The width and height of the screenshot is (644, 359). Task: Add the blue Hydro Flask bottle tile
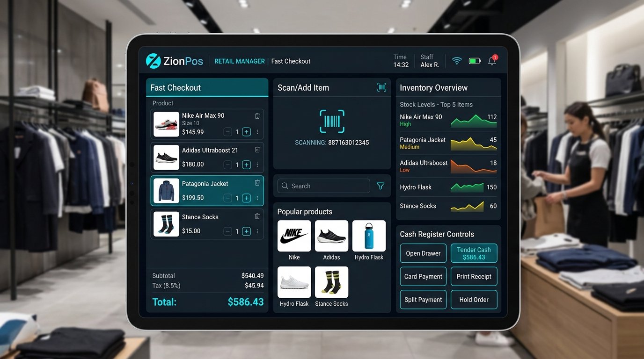(369, 236)
